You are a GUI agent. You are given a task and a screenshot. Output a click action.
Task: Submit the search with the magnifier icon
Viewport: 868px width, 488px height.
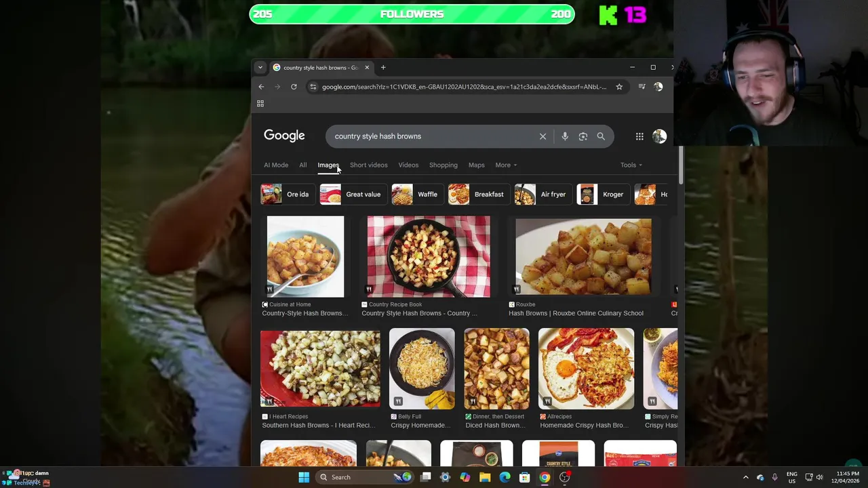(601, 136)
